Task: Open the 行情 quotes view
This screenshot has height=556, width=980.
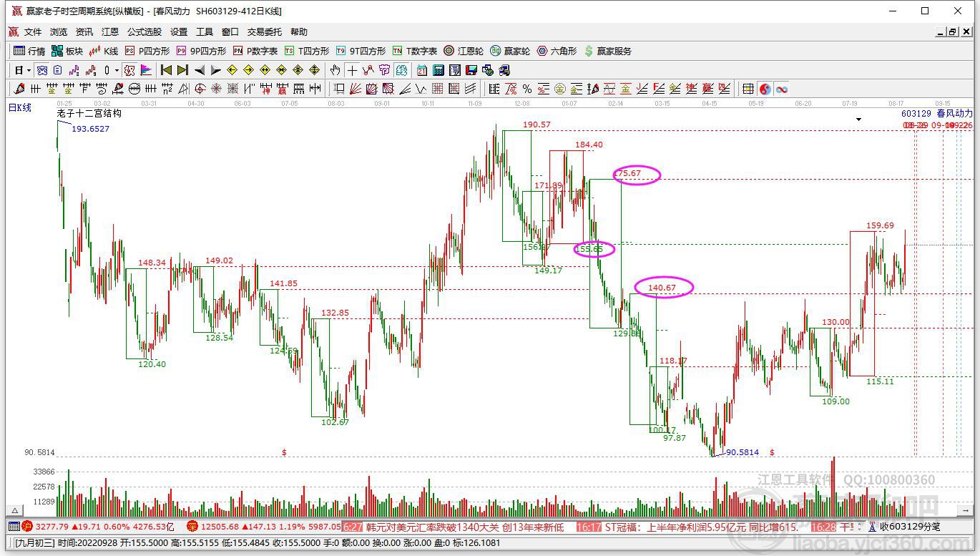Action: (29, 51)
